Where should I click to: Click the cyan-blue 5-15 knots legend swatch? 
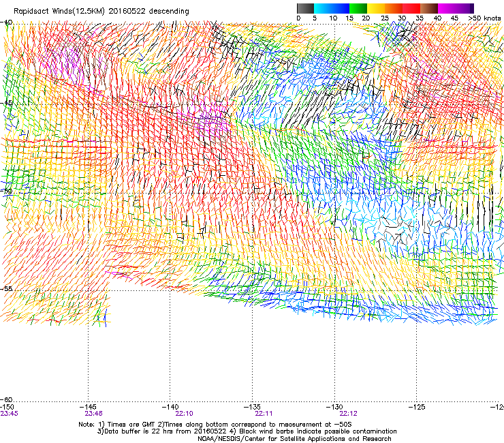pyautogui.click(x=332, y=8)
